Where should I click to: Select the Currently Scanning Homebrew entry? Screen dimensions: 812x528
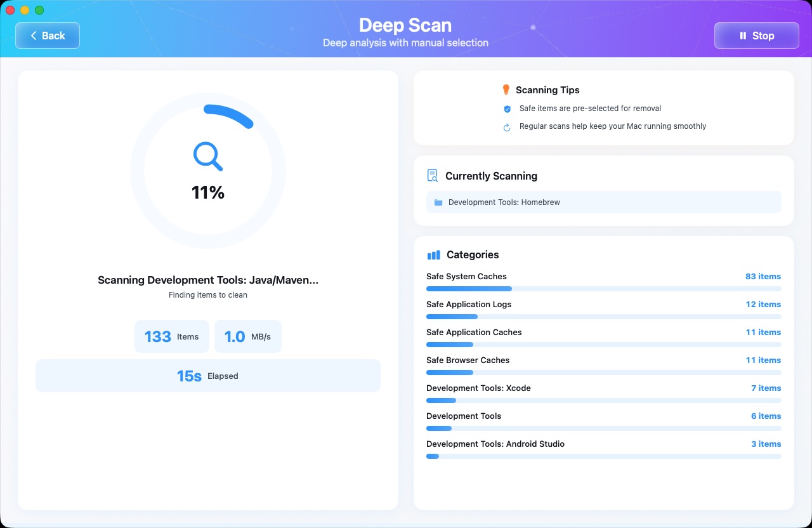coord(603,202)
